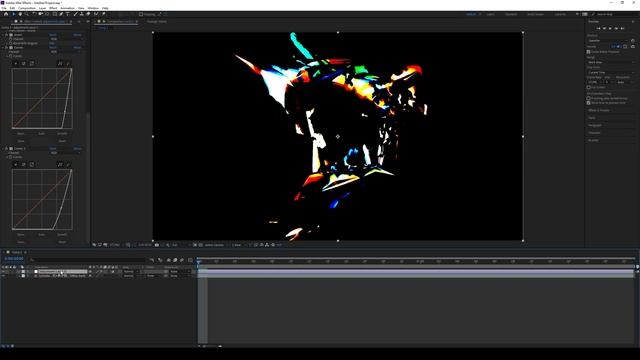
Task: Open the Active Camera view dropdown
Action: click(216, 245)
